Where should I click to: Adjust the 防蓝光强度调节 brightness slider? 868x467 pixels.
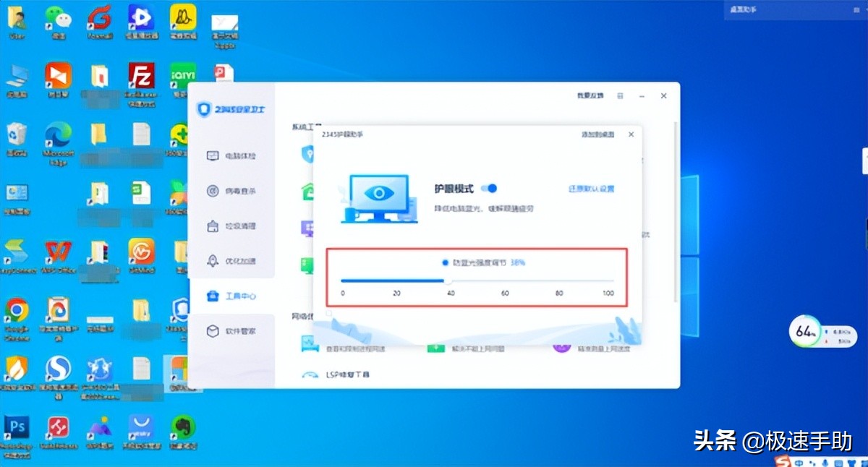click(447, 280)
